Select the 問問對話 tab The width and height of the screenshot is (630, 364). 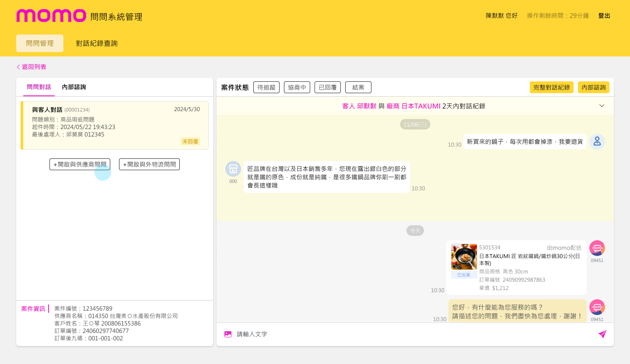[x=39, y=87]
